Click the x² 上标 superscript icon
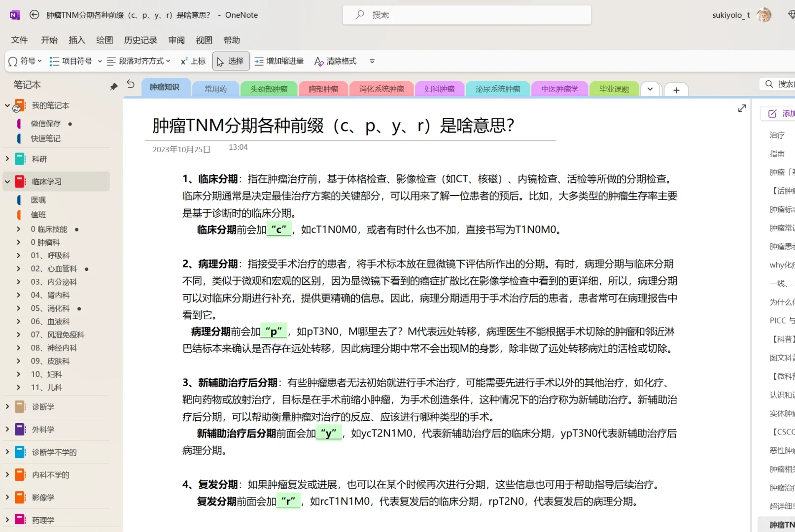The image size is (795, 532). click(192, 61)
